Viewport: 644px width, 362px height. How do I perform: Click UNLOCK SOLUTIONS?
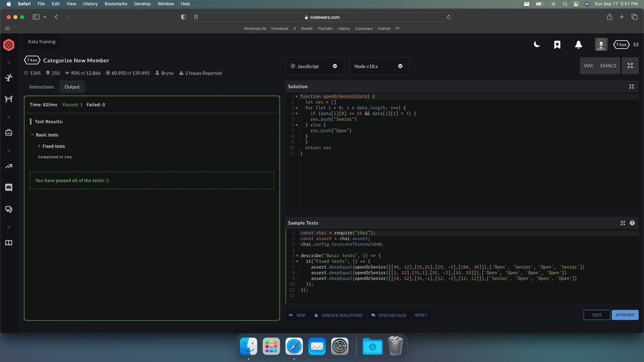click(338, 315)
